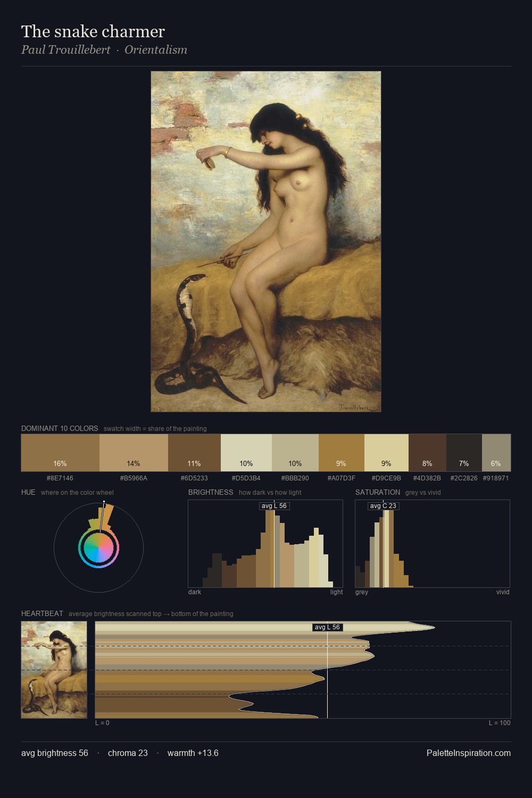
Task: Click the '#2C2826' hex code text
Action: 464,478
